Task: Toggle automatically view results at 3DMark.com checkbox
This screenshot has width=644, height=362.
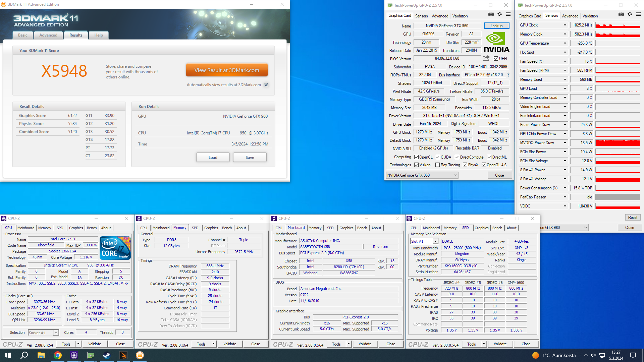Action: 266,85
